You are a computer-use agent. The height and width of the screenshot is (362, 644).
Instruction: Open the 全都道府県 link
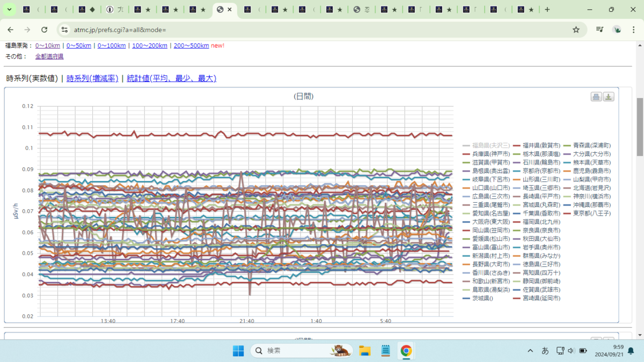coord(49,56)
